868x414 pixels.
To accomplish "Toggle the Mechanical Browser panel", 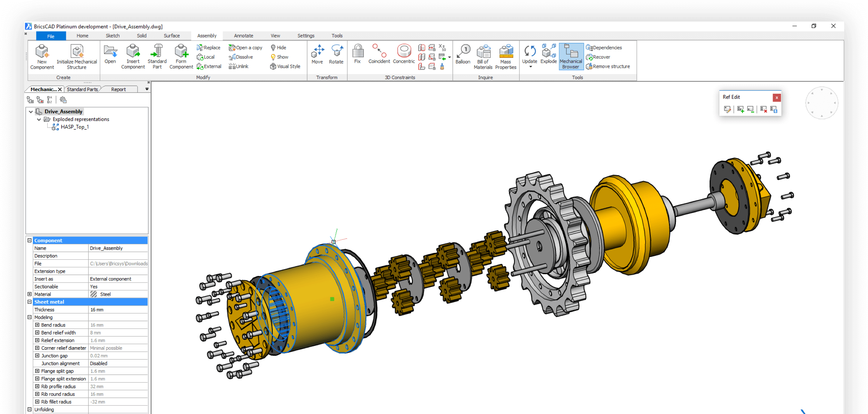I will coord(571,56).
